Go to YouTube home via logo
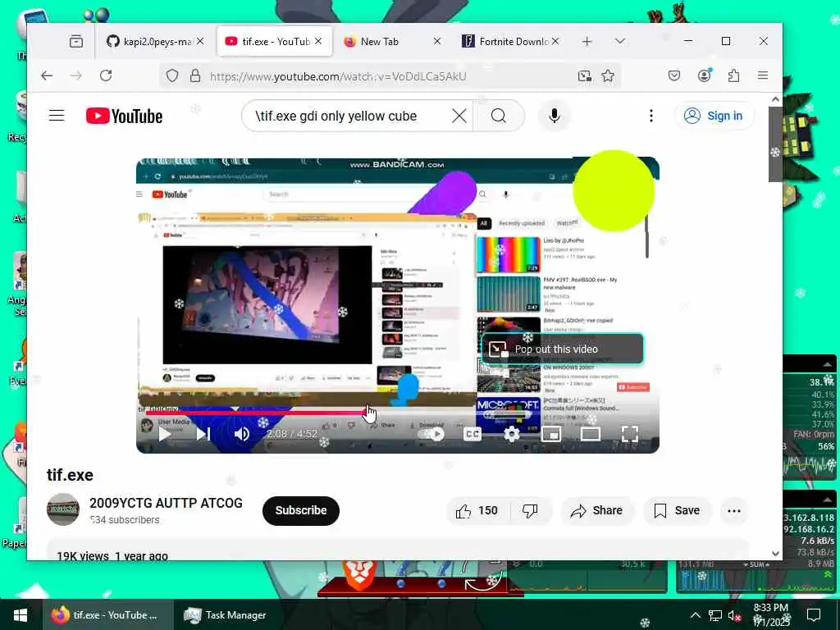Viewport: 840px width, 630px height. click(125, 116)
